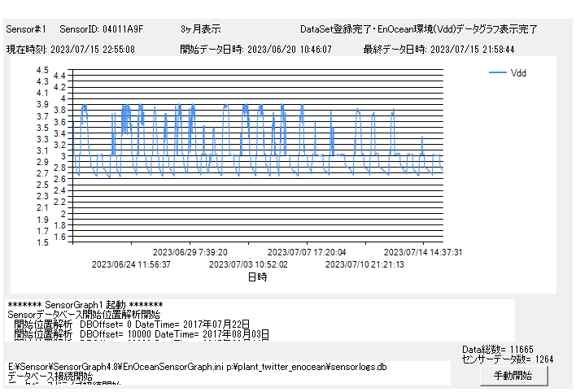Click x-axis label 2023/07/14 14:37:31
The height and width of the screenshot is (392, 576).
[423, 252]
